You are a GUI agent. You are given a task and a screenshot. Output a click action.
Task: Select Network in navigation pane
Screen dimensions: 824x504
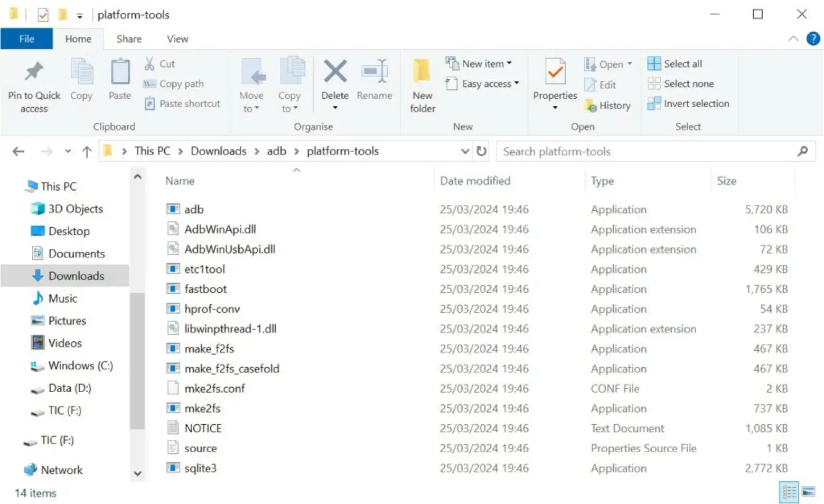(53, 470)
